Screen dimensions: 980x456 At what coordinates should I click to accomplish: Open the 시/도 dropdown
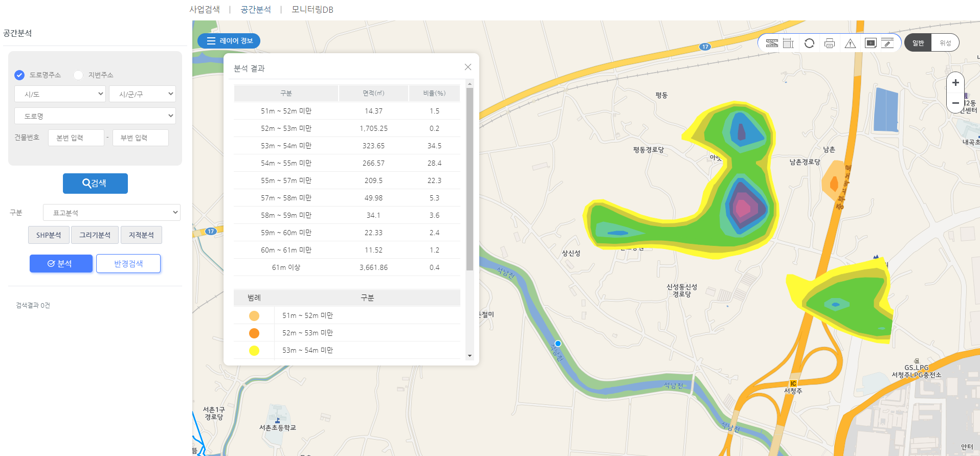click(x=60, y=94)
